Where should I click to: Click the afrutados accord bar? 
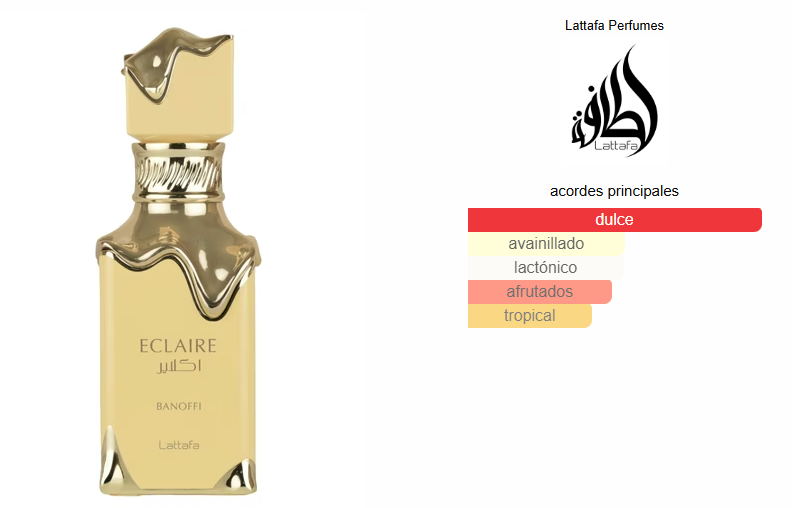[539, 291]
